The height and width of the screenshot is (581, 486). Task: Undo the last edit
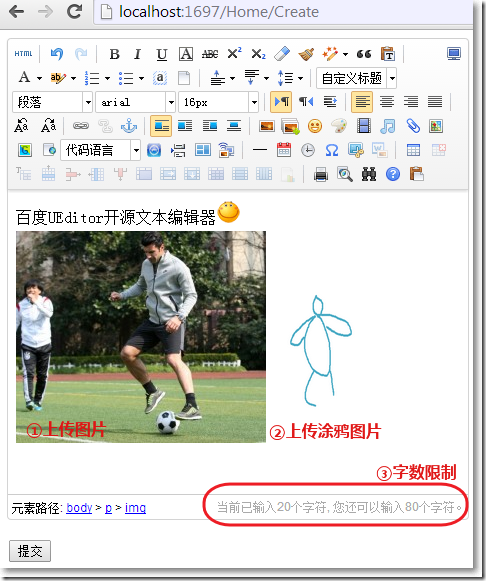pyautogui.click(x=57, y=54)
